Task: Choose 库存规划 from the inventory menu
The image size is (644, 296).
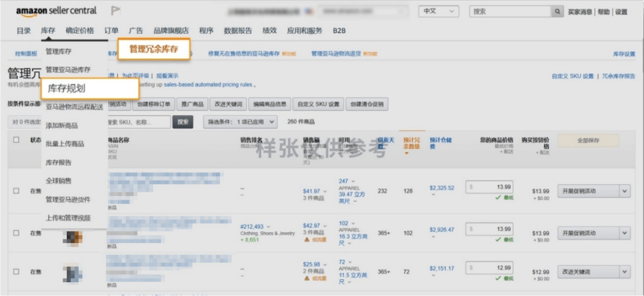Action: click(x=90, y=89)
